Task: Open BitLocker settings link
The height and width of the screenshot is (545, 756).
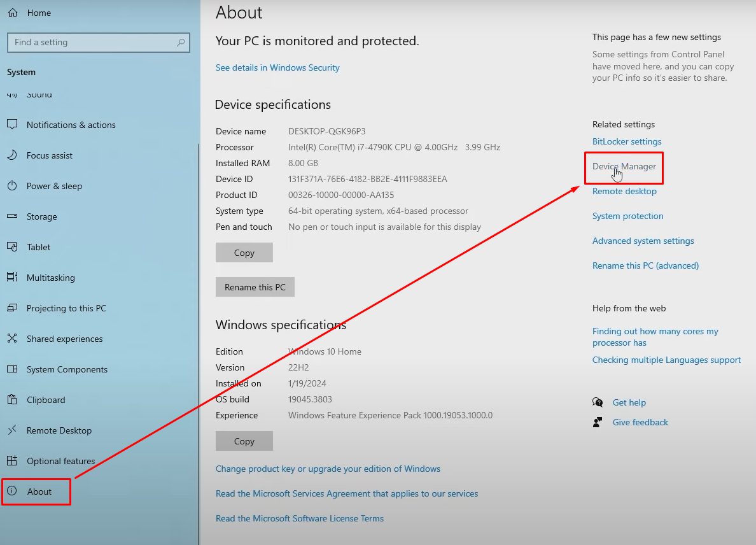Action: 627,141
